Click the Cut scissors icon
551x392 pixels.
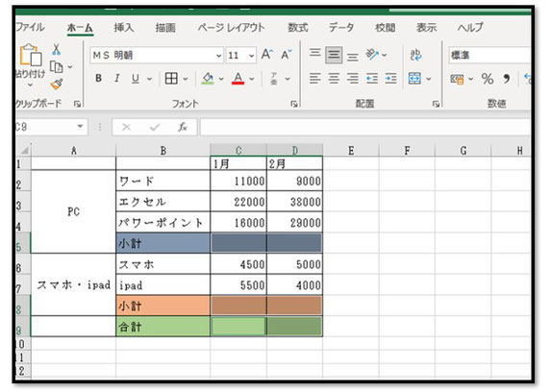click(56, 49)
